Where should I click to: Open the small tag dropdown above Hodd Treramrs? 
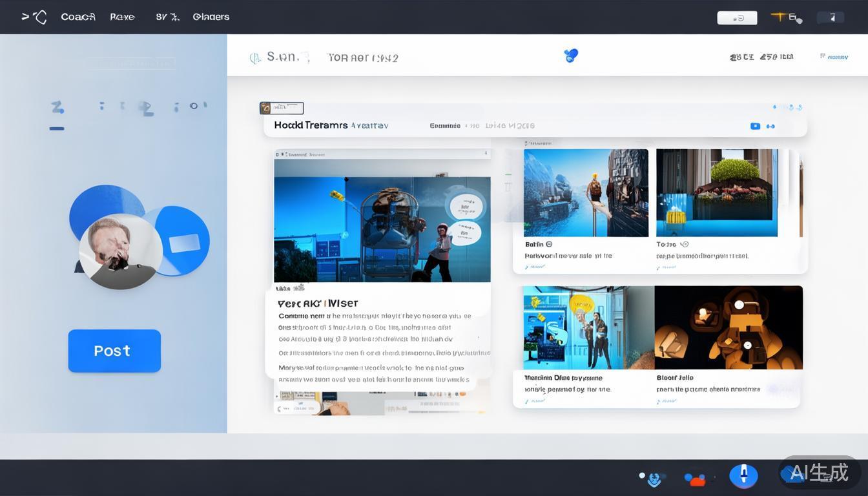point(282,108)
